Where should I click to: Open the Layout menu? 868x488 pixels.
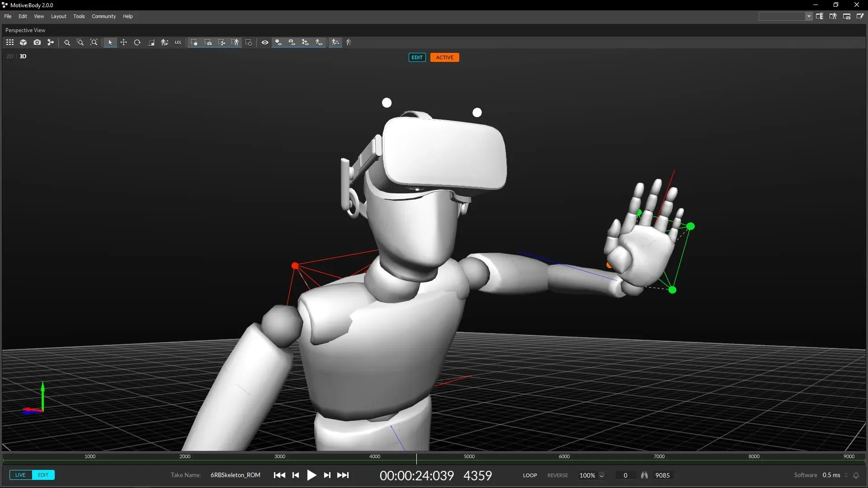tap(58, 16)
